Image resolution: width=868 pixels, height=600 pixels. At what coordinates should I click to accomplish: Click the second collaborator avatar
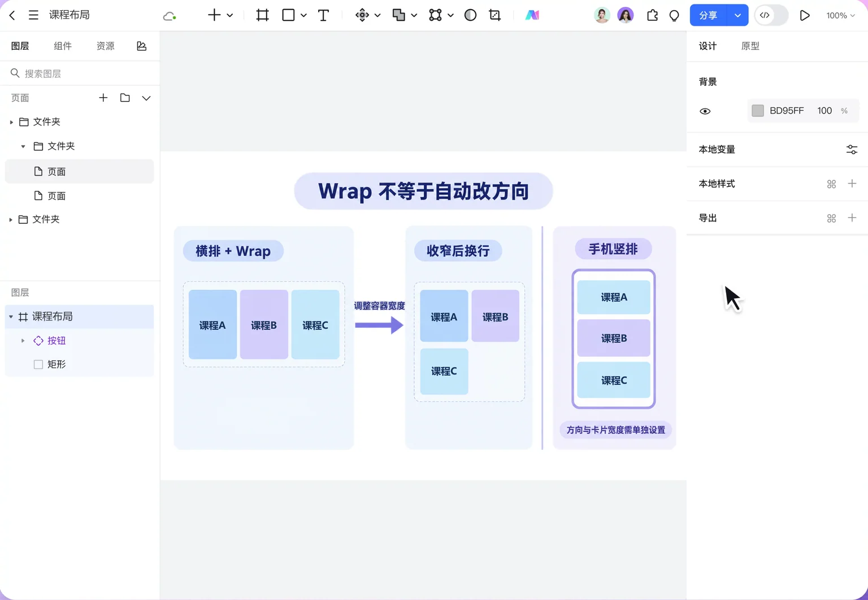[626, 15]
